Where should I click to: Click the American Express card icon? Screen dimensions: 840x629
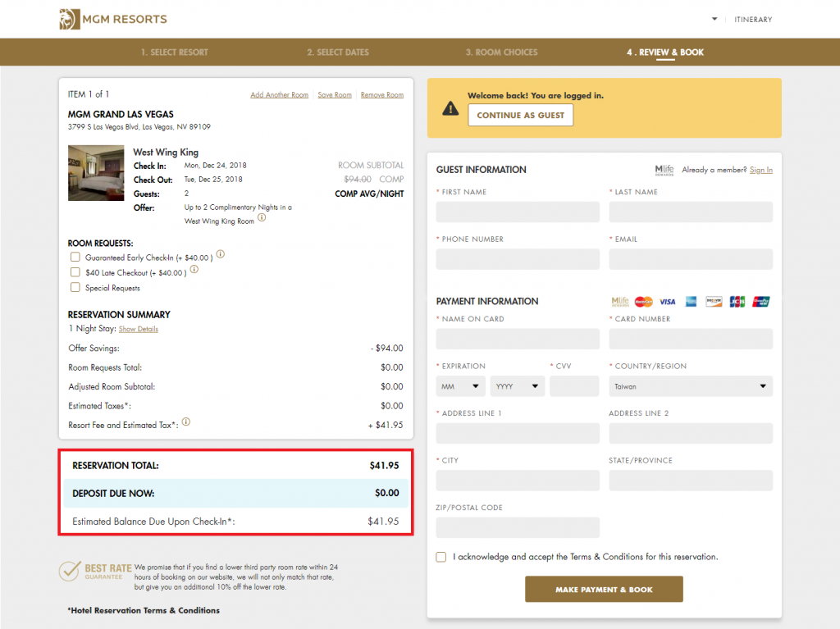(691, 302)
